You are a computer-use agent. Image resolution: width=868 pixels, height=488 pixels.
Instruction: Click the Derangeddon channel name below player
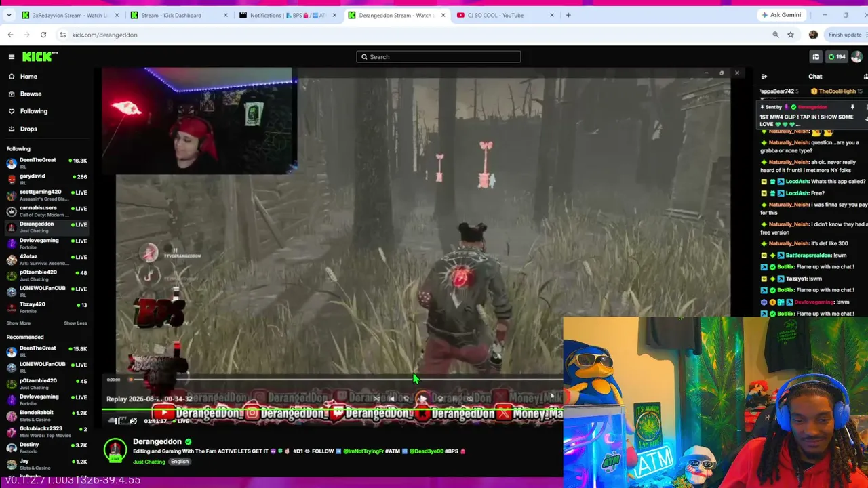pos(157,442)
